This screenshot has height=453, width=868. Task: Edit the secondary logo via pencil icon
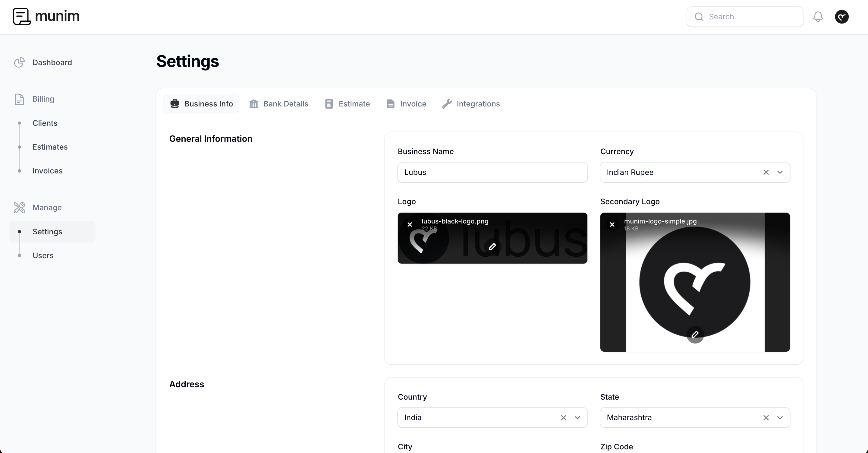coord(695,334)
